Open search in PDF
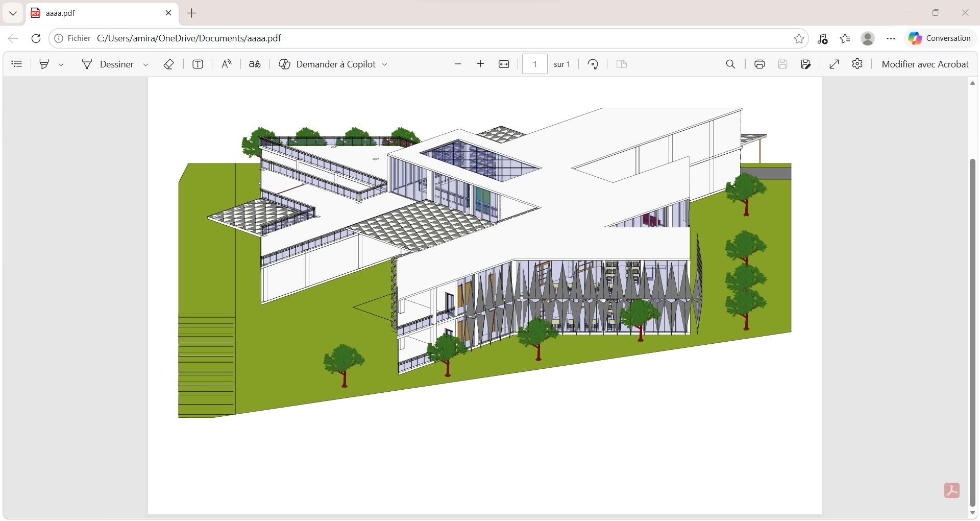 click(x=730, y=64)
